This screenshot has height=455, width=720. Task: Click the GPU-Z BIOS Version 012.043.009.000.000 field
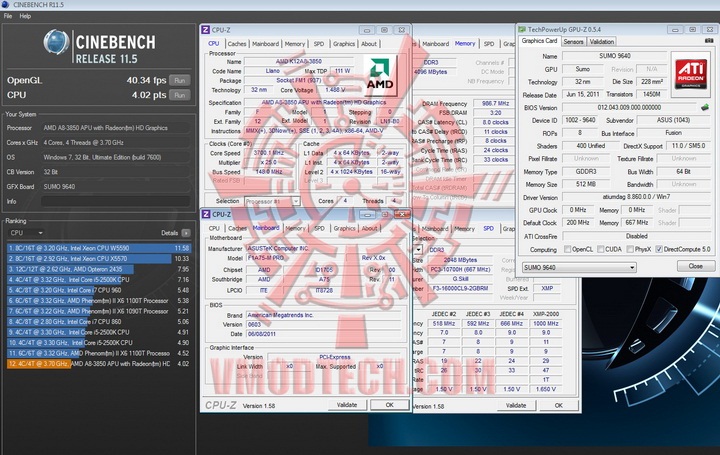[x=629, y=107]
